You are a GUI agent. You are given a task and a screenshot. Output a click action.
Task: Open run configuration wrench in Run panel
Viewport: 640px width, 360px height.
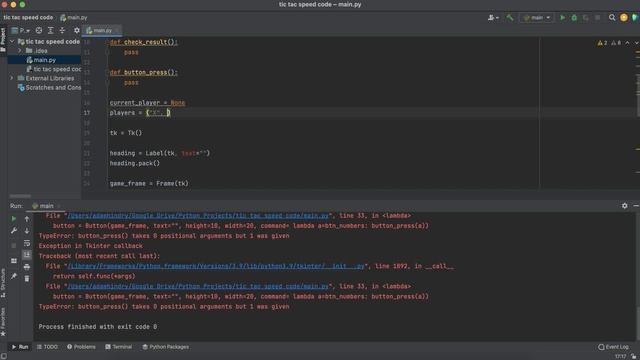(x=13, y=231)
